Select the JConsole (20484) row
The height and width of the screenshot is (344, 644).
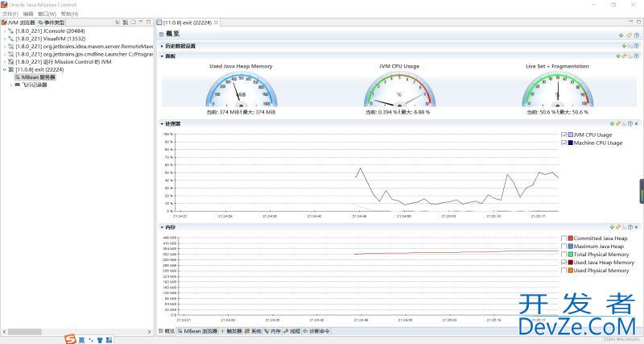click(47, 31)
